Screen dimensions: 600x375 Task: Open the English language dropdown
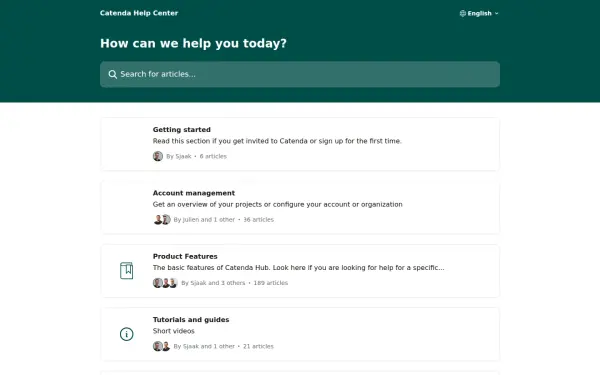click(479, 13)
